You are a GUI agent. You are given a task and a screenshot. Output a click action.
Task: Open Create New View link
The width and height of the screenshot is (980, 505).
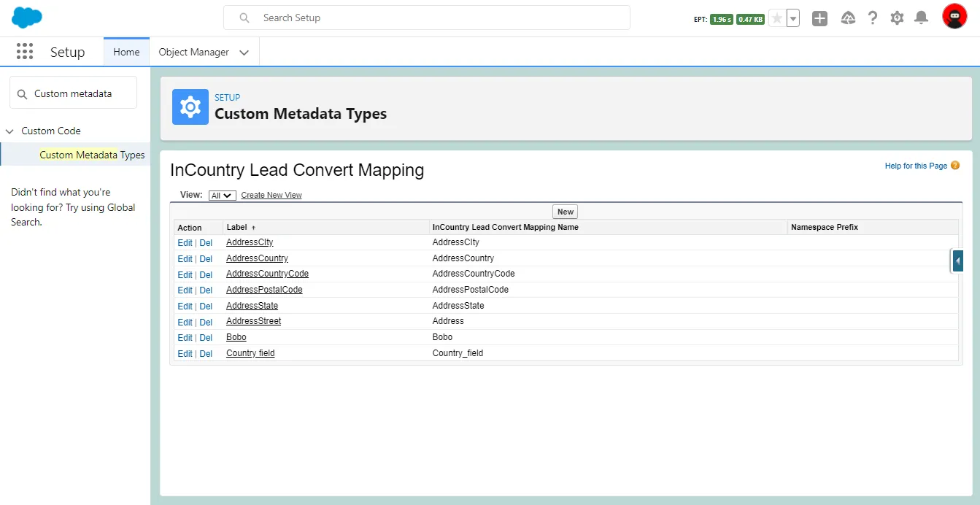click(271, 196)
